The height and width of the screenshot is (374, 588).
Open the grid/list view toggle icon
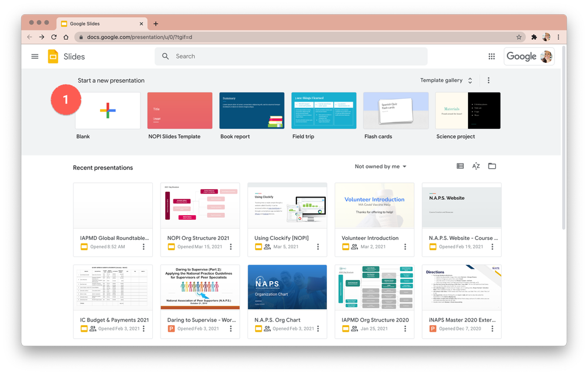click(460, 166)
